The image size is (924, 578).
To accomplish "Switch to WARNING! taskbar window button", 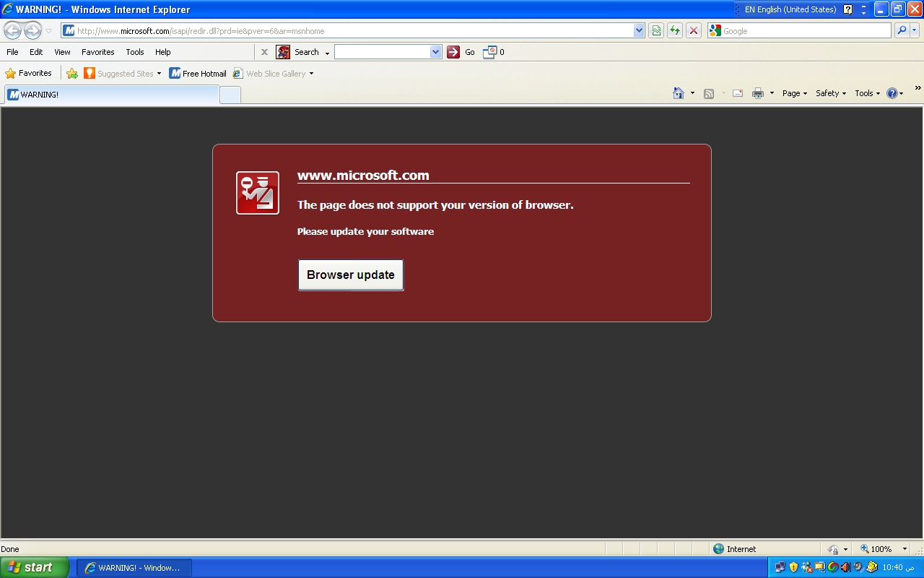I will coord(134,567).
